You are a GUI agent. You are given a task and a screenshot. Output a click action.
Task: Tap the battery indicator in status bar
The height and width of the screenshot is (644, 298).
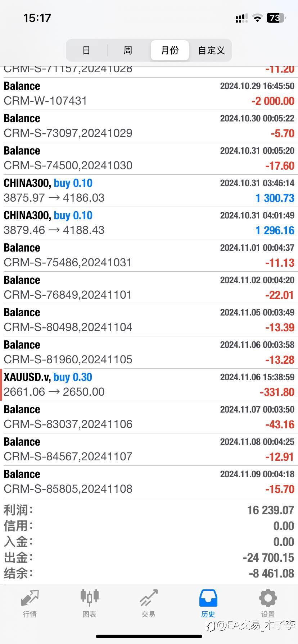click(276, 18)
